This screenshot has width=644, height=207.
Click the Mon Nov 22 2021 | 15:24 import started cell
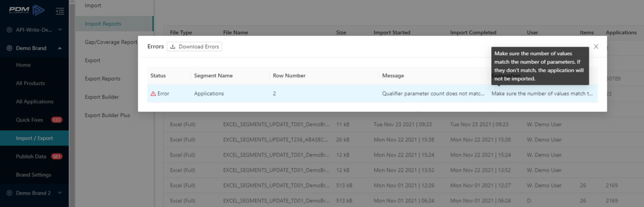pyautogui.click(x=404, y=155)
